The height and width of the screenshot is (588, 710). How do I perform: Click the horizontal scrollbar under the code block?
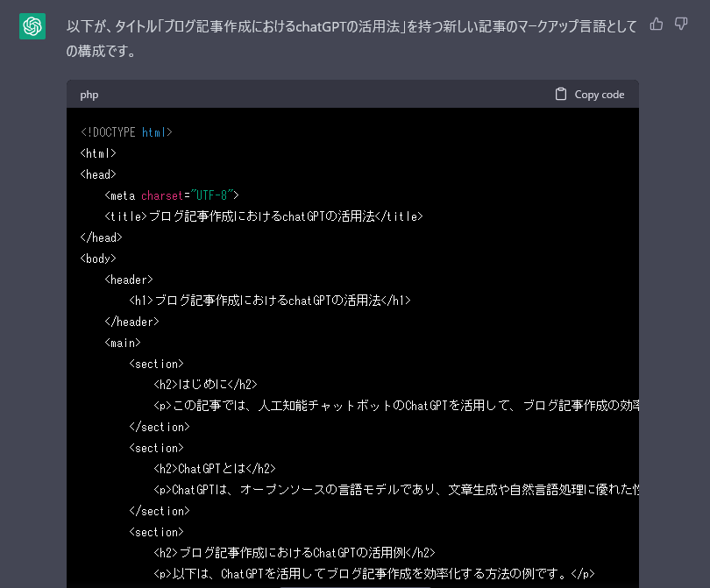coord(356,586)
